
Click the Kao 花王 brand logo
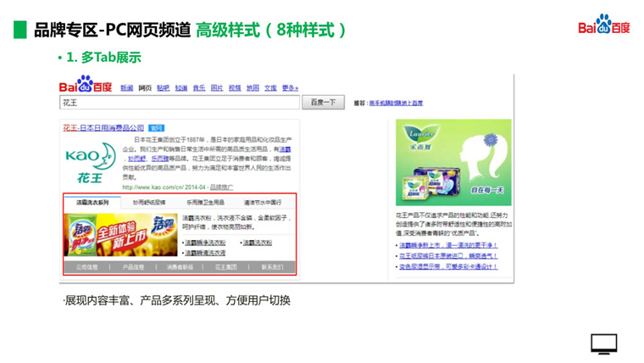(91, 163)
